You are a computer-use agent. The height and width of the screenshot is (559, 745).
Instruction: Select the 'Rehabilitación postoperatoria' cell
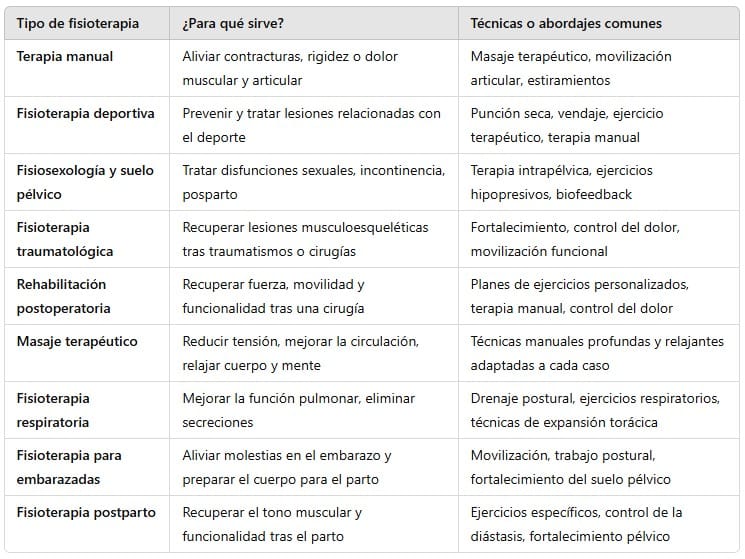click(63, 296)
